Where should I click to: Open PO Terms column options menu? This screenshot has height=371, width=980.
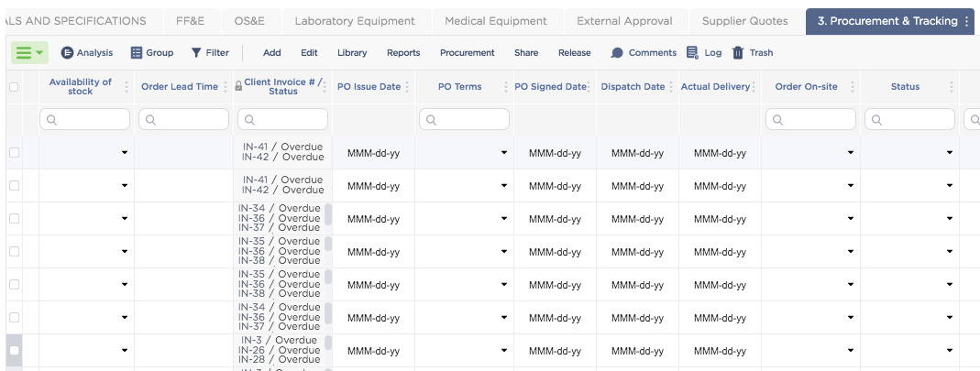pos(505,87)
